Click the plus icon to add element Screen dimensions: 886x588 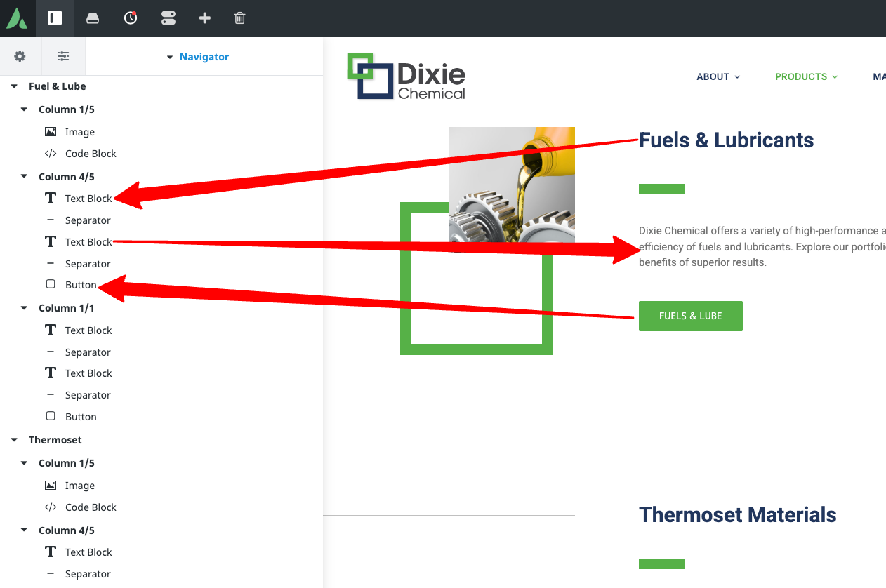pyautogui.click(x=204, y=18)
